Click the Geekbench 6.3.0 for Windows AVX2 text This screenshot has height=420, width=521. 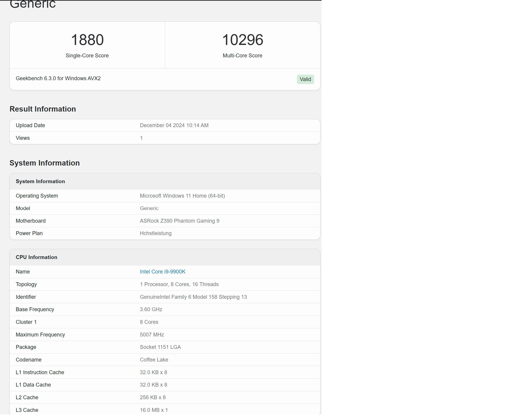(x=58, y=78)
